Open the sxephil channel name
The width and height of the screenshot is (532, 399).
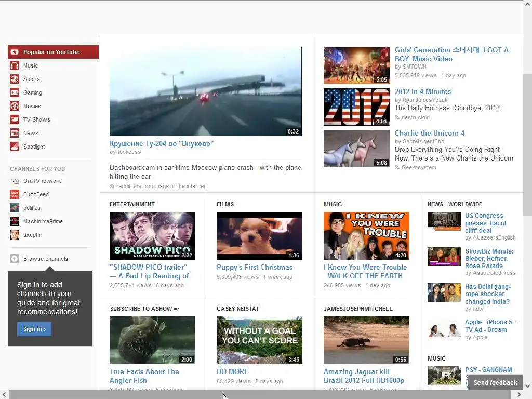[32, 235]
